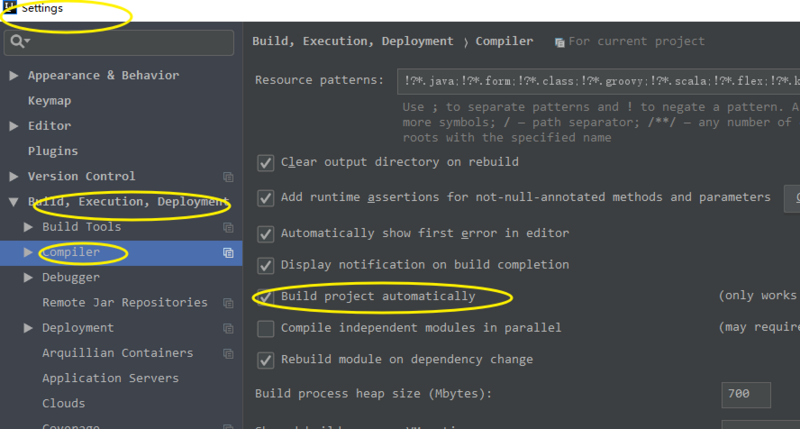This screenshot has width=800, height=429.
Task: Open the Plugins settings page
Action: coord(53,152)
